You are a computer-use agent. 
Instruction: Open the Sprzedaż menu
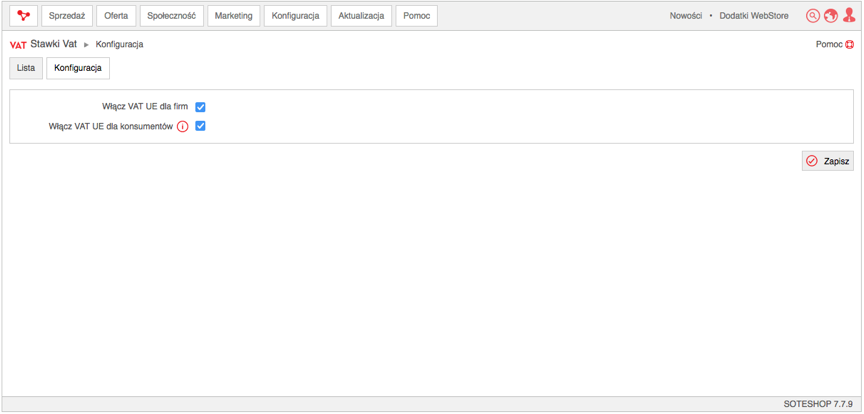[67, 16]
